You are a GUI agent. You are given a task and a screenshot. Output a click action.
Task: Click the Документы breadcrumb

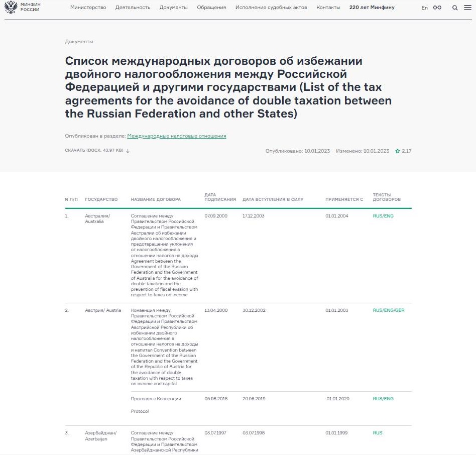click(x=79, y=42)
